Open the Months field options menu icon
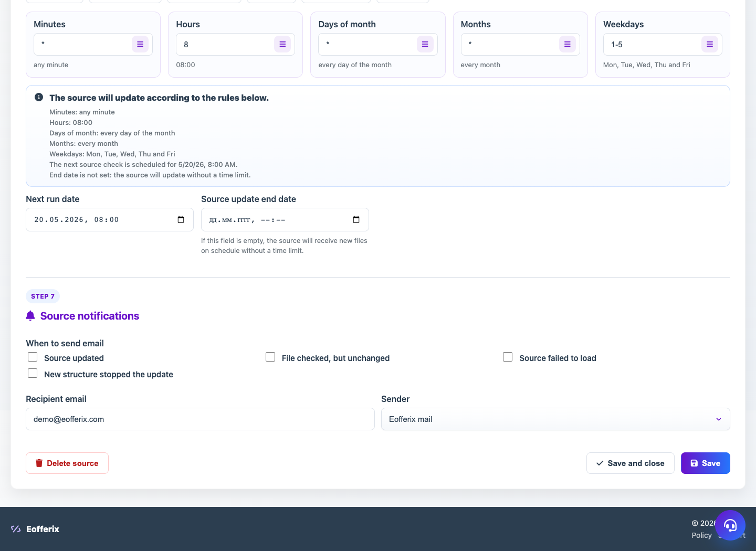 click(568, 45)
